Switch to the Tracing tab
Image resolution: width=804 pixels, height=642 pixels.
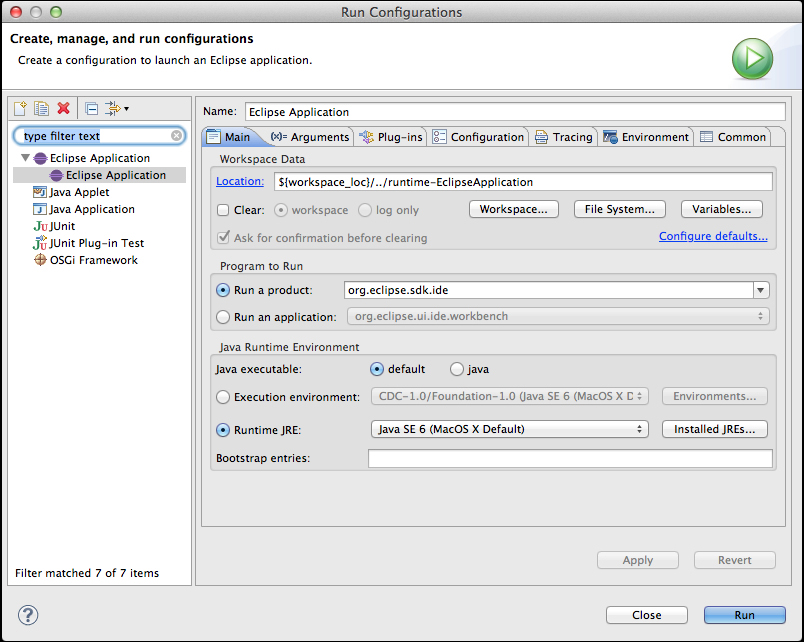[564, 137]
